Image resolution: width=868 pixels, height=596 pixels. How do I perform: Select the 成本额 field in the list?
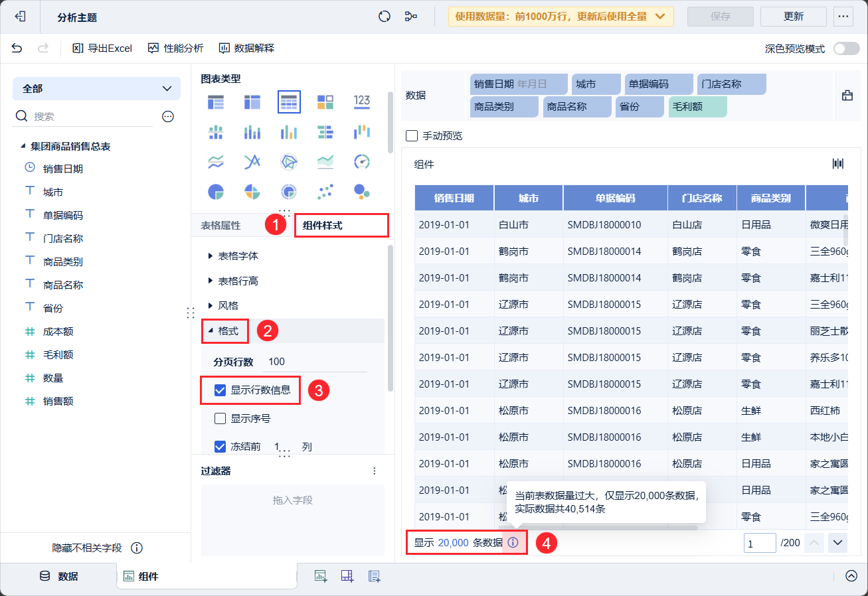pyautogui.click(x=58, y=331)
